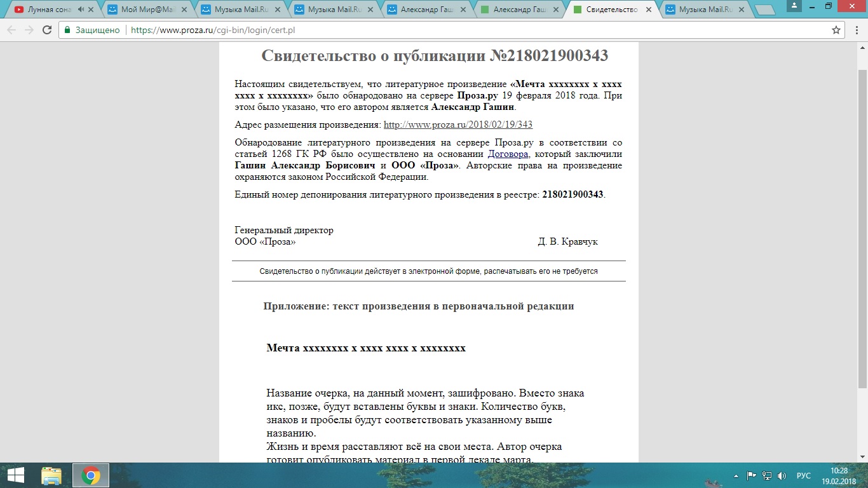Click the Защищено secure label
This screenshot has width=868, height=488.
coord(97,30)
